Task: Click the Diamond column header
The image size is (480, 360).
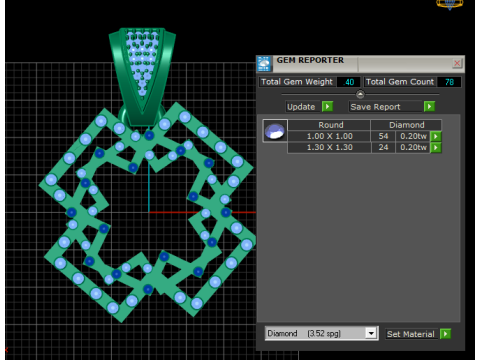Action: point(406,125)
